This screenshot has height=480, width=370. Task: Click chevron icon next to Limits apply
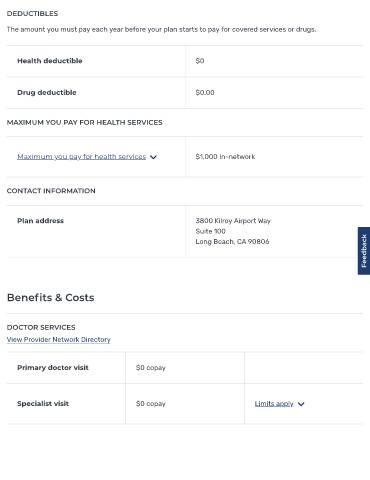pyautogui.click(x=301, y=404)
